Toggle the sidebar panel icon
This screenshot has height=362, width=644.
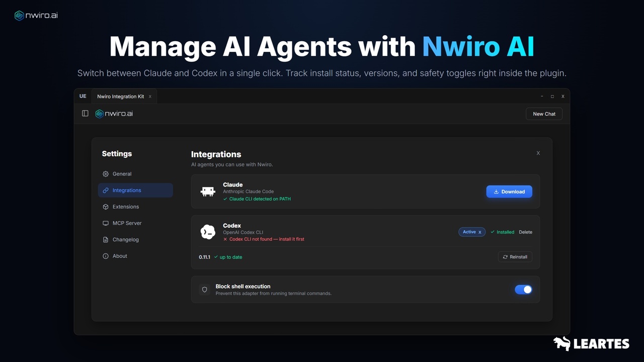pos(85,114)
